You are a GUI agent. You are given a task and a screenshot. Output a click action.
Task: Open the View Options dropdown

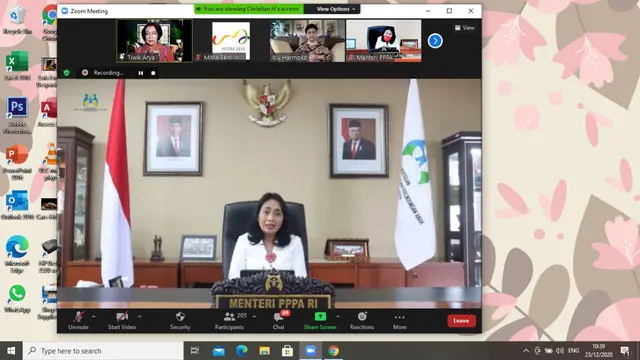click(336, 9)
